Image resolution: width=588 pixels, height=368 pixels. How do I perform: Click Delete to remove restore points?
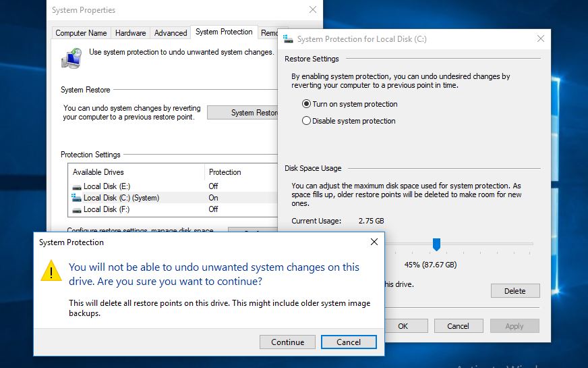pos(515,291)
